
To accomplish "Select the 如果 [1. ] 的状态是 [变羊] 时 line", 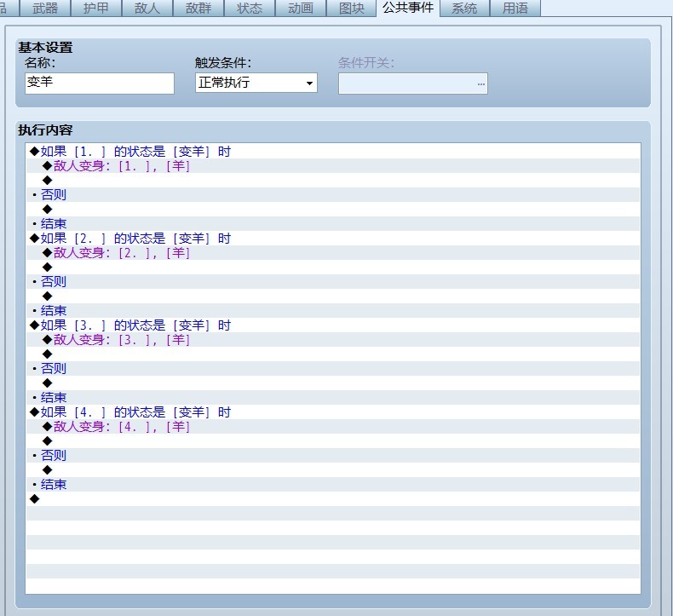I will [333, 152].
